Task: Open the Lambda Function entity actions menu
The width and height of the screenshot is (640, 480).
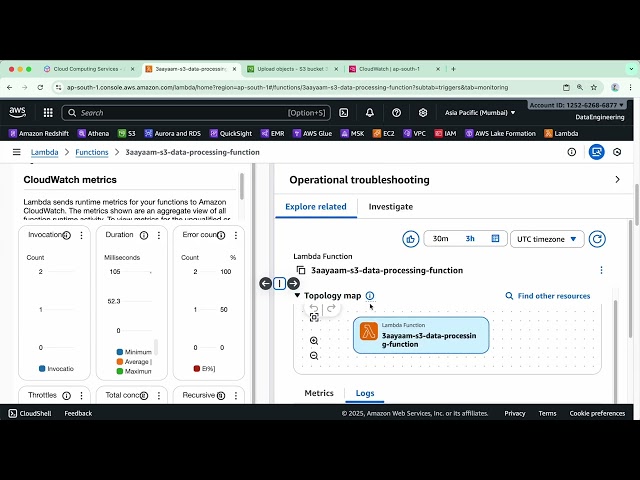Action: (601, 270)
